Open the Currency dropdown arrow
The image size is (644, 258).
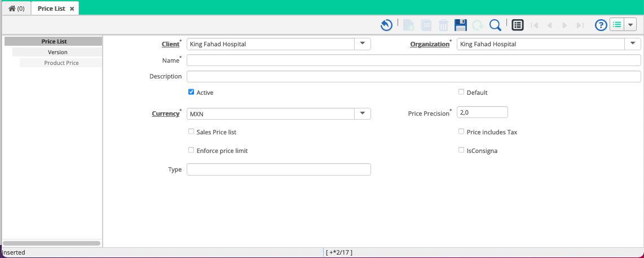coord(363,113)
